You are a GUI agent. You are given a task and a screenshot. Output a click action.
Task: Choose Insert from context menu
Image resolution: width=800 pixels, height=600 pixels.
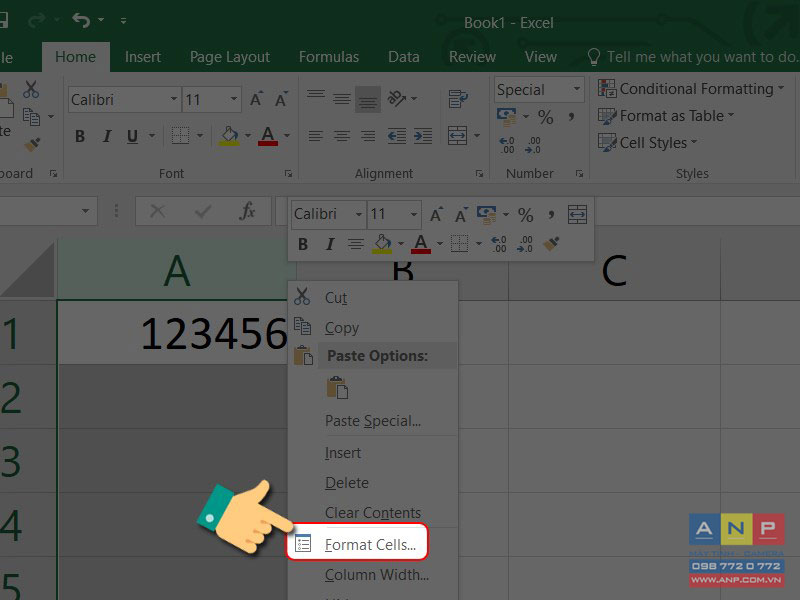(x=373, y=453)
